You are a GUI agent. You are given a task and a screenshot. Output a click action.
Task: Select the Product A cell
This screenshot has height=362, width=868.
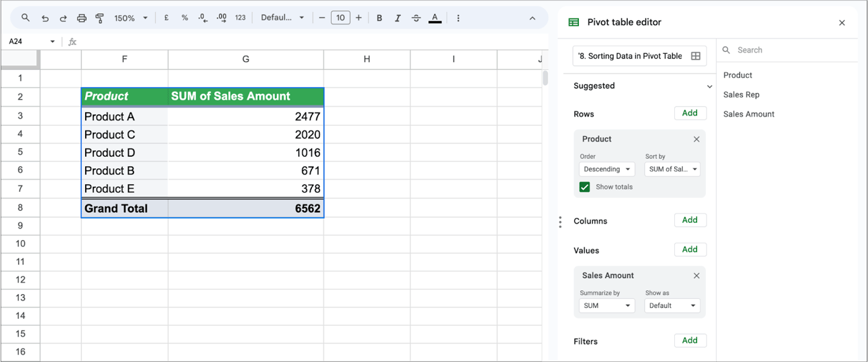coord(125,116)
